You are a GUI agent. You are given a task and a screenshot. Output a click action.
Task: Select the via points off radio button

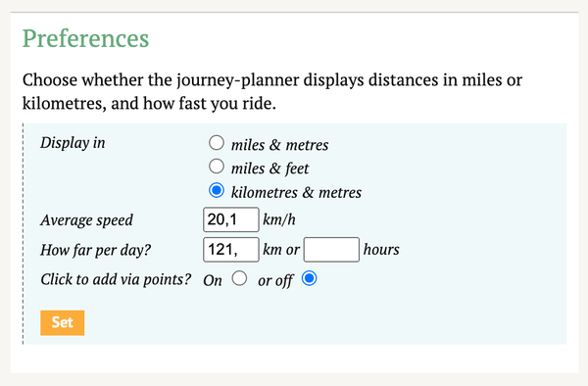point(310,278)
